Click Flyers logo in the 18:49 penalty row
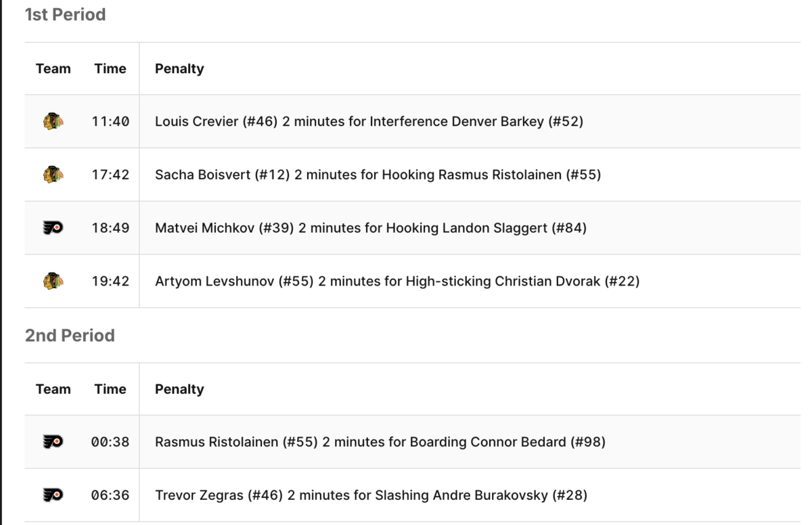Image resolution: width=812 pixels, height=525 pixels. pos(53,228)
